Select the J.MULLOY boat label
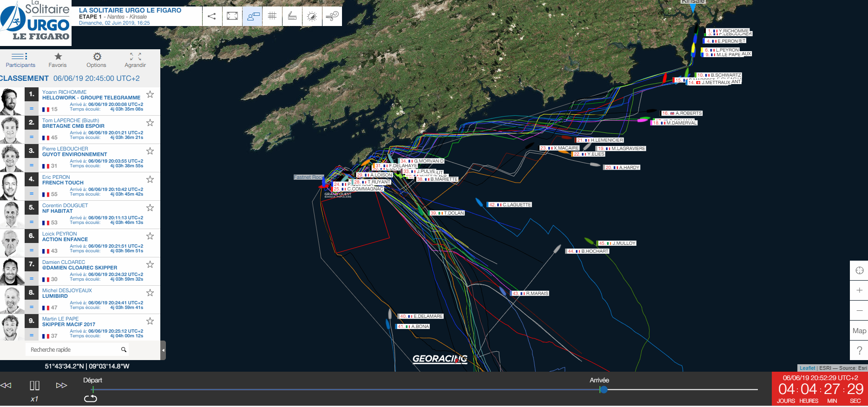 click(x=617, y=243)
